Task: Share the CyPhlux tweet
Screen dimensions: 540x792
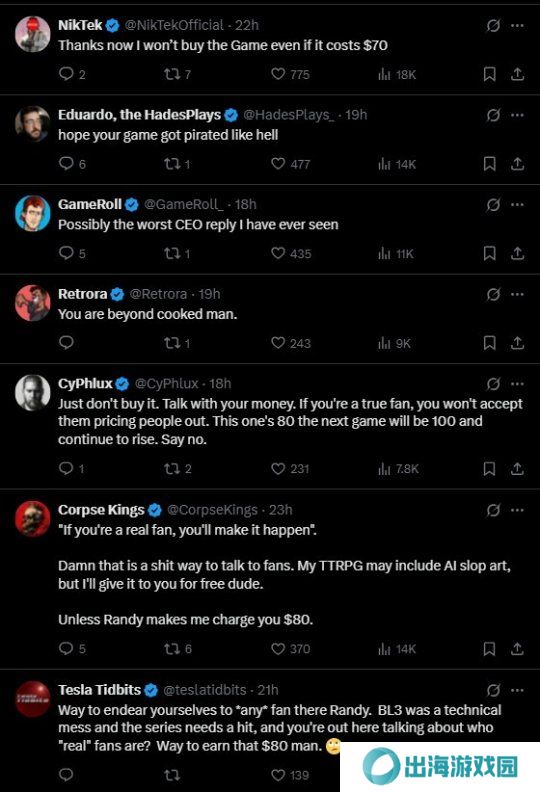Action: click(x=517, y=469)
